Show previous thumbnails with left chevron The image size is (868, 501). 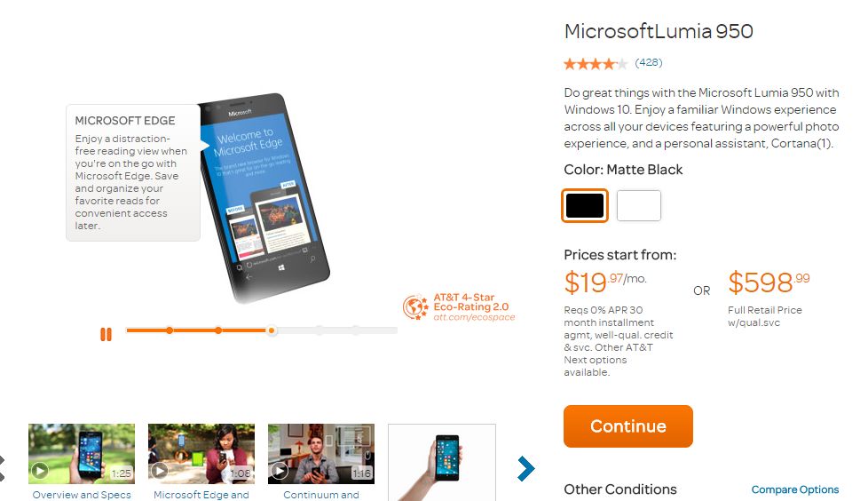tap(2, 468)
